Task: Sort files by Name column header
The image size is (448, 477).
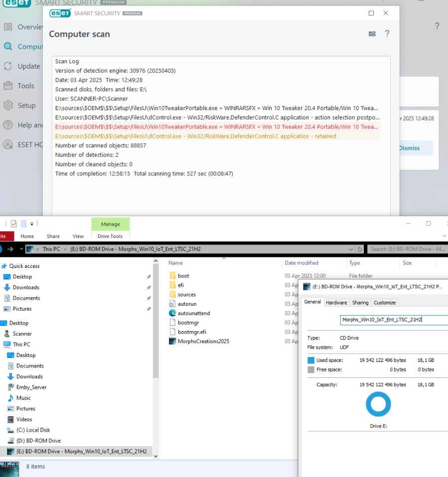Action: coord(176,263)
